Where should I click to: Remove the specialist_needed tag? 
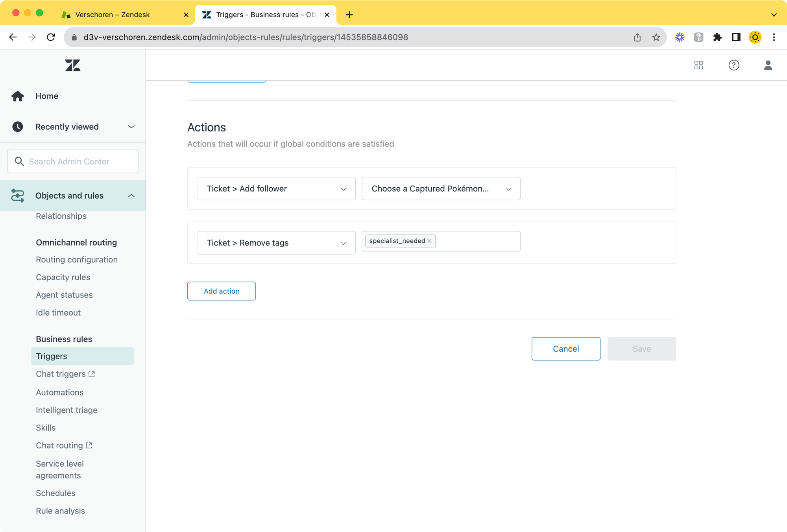430,241
